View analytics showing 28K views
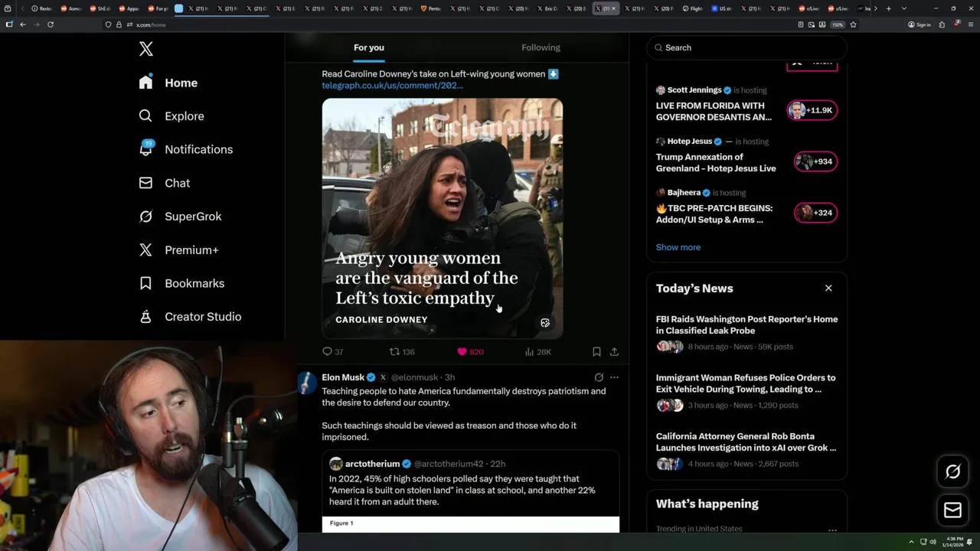The height and width of the screenshot is (551, 980). coord(538,352)
